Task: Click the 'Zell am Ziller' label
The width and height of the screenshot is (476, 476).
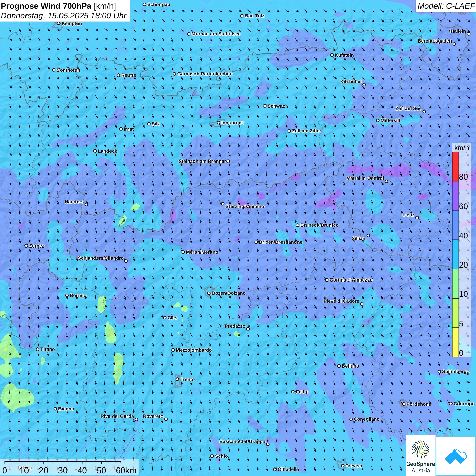Action: point(307,131)
